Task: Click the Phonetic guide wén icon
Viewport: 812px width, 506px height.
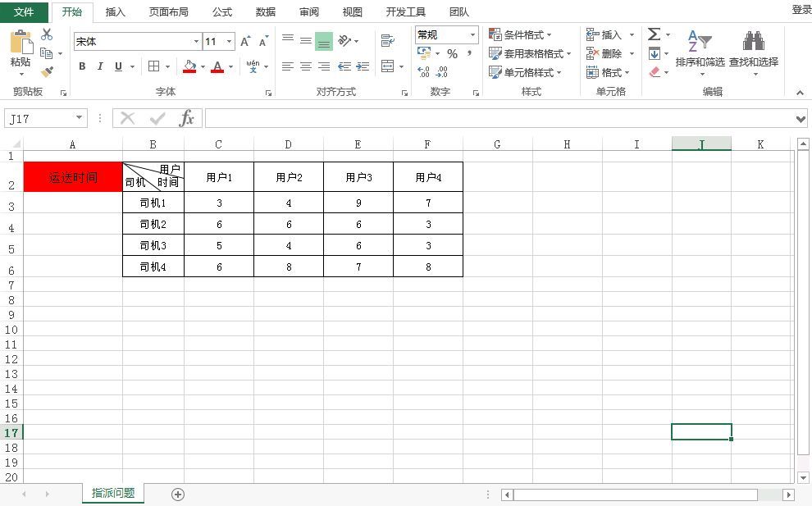Action: click(253, 66)
